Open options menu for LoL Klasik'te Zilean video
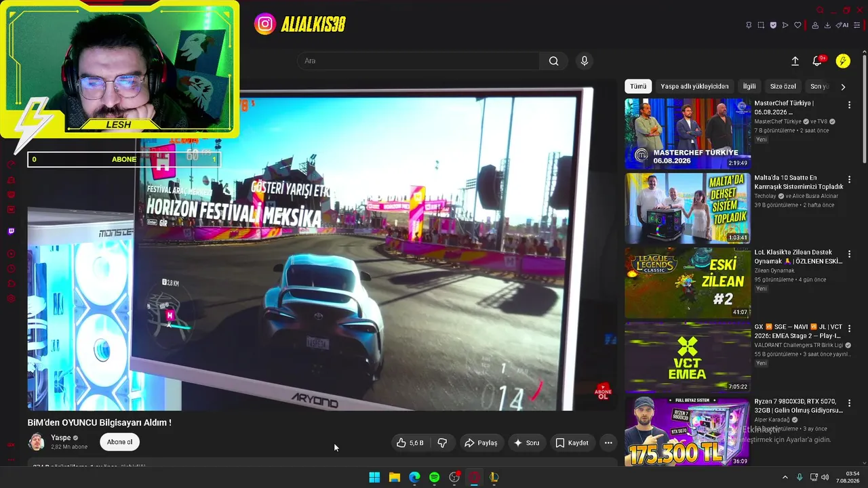Image resolution: width=868 pixels, height=488 pixels. [x=849, y=254]
